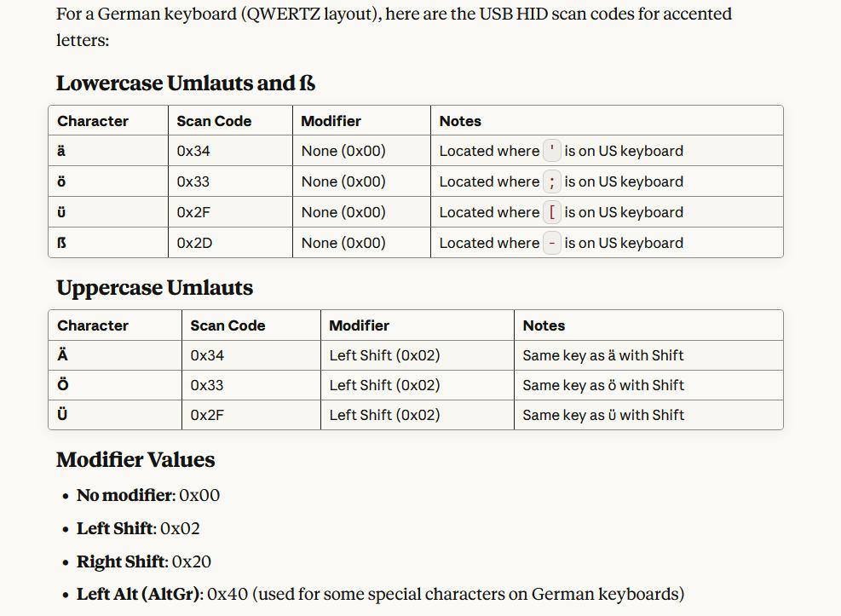Click the 'Notes' header in uppercase table
841x616 pixels.
tap(544, 325)
